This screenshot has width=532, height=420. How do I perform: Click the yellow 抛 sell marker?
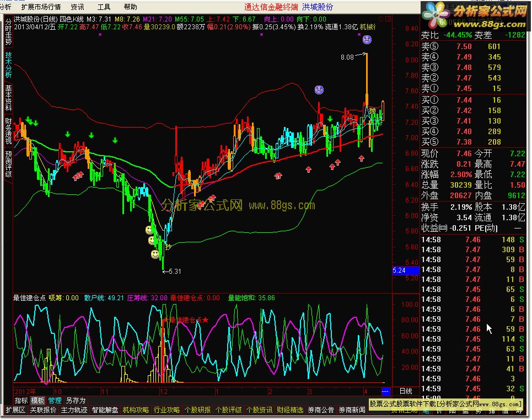[373, 110]
